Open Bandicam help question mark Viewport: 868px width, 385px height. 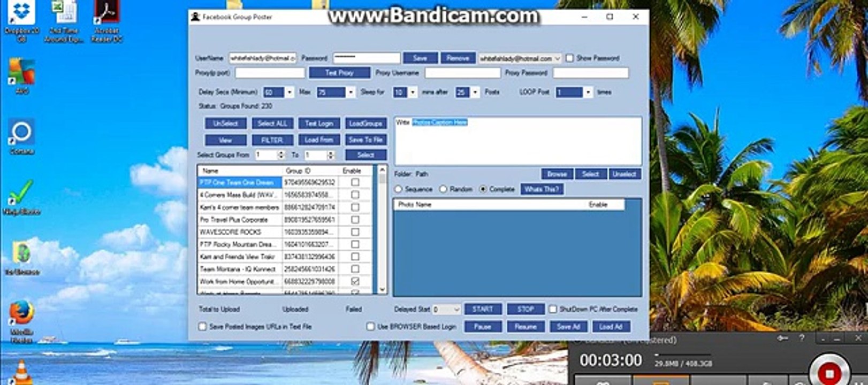[x=802, y=338]
